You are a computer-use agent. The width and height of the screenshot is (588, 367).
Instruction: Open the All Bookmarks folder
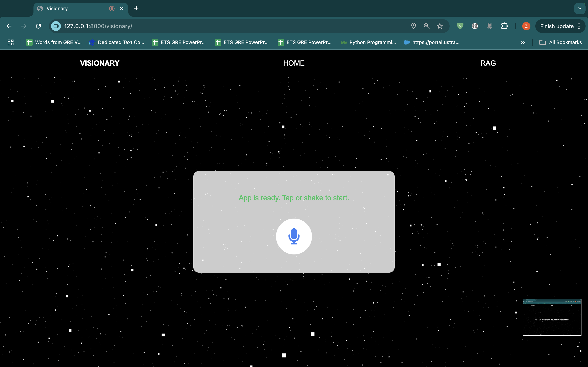[x=561, y=42]
